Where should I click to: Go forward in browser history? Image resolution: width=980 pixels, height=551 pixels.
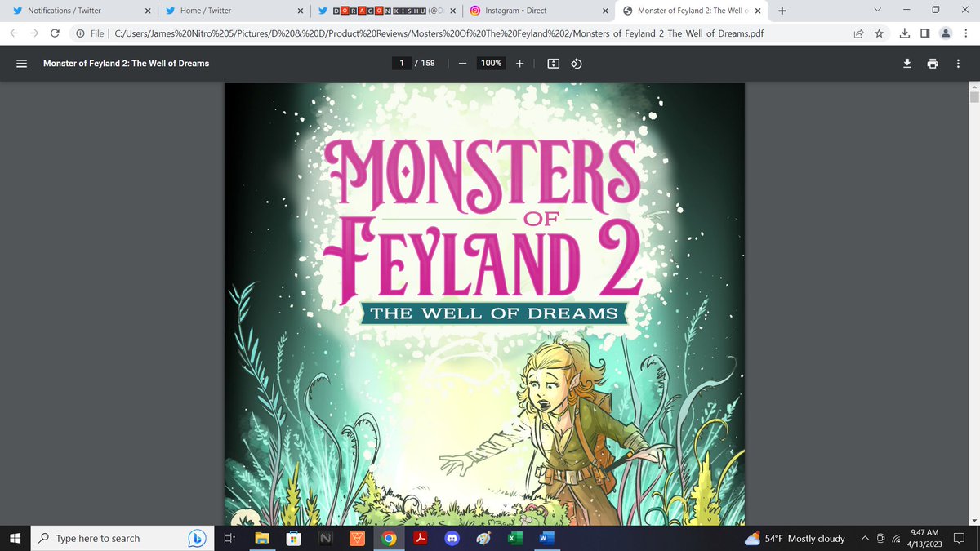[x=35, y=33]
